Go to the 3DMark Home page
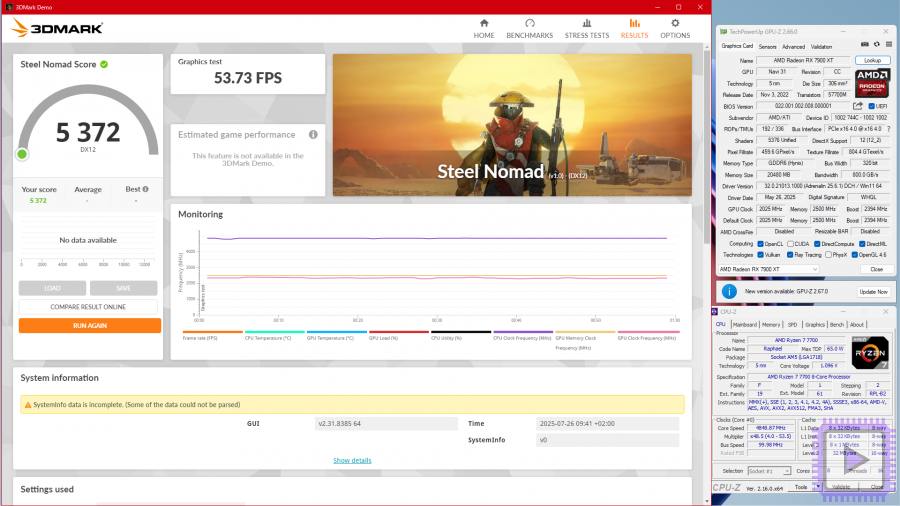Image resolution: width=900 pixels, height=506 pixels. (x=484, y=29)
